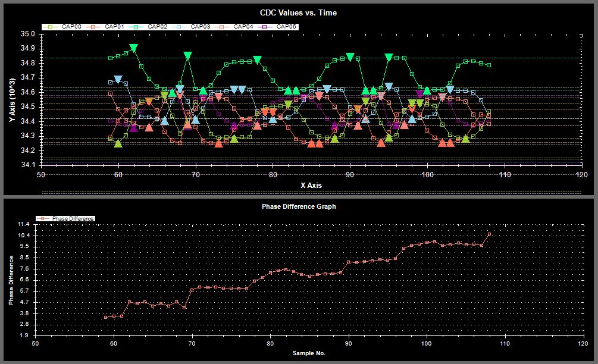Click the first phase difference data point
Viewport: 598px width, 364px height.
pyautogui.click(x=106, y=318)
